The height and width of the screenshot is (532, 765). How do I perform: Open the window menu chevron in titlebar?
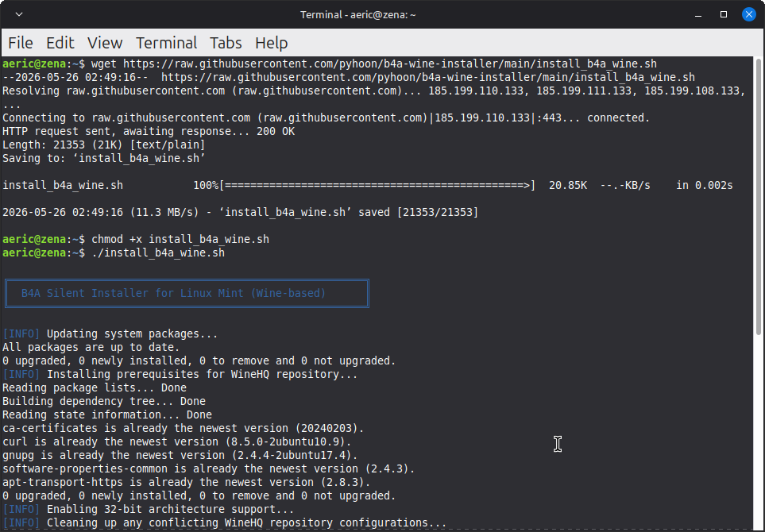pyautogui.click(x=19, y=14)
